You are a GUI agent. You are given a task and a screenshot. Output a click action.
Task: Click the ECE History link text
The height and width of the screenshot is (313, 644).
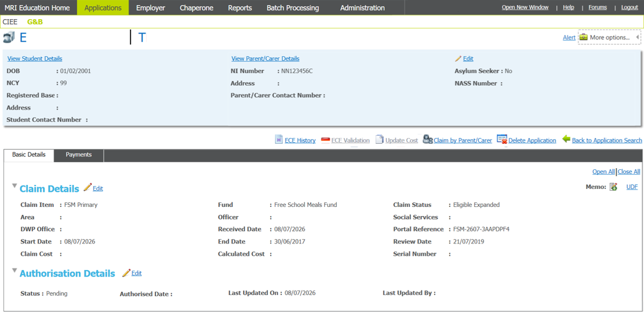coord(300,140)
